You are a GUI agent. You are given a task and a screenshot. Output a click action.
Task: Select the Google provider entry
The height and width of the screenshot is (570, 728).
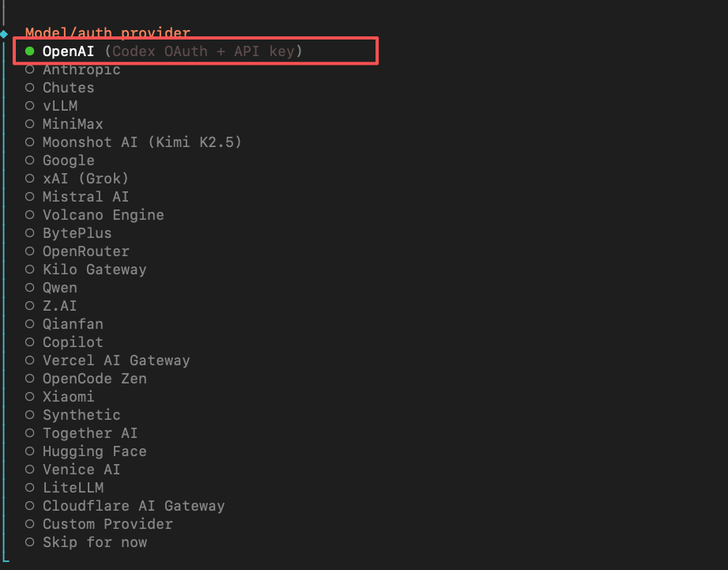pyautogui.click(x=68, y=160)
